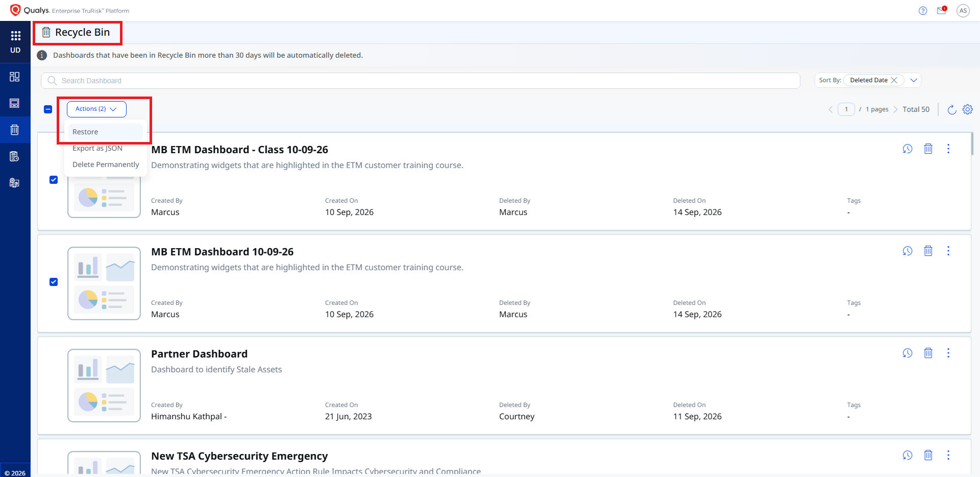Toggle the select-all checkbox
The image size is (980, 477).
(x=48, y=109)
